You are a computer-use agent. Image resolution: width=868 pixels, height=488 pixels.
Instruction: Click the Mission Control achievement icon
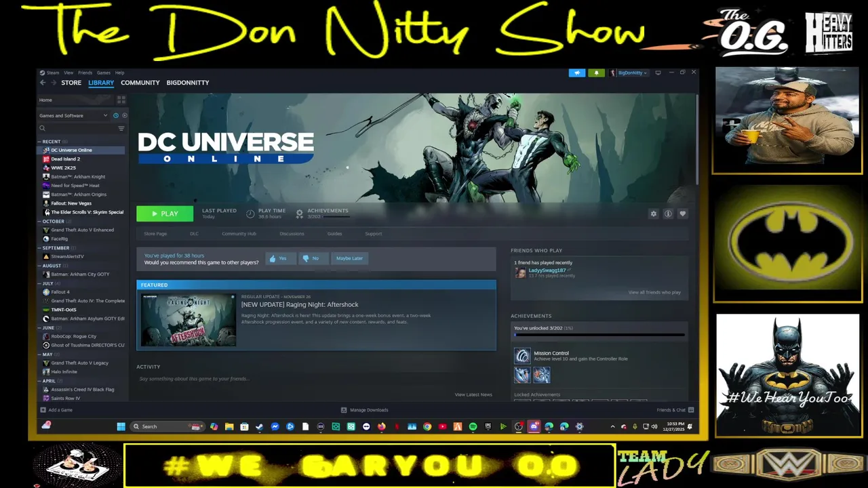pos(522,356)
